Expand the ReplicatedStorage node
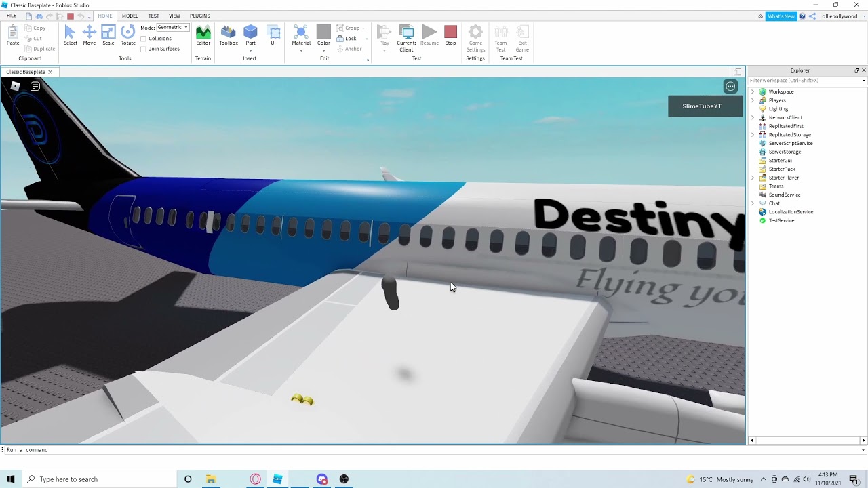The height and width of the screenshot is (488, 868). click(752, 135)
